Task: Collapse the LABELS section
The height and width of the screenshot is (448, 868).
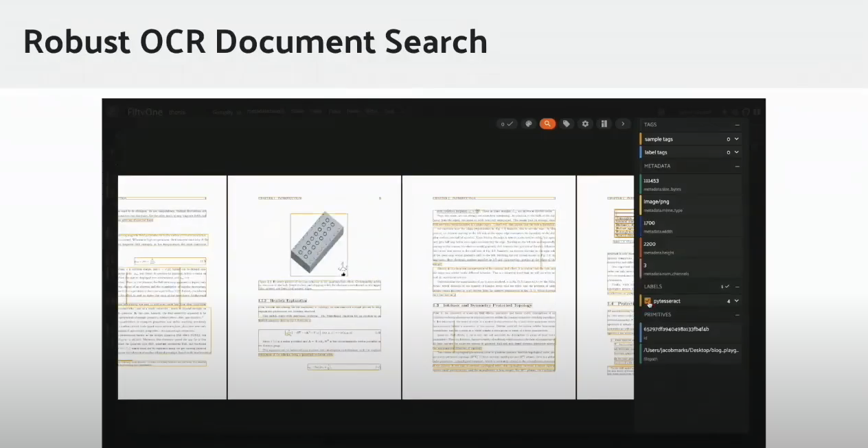Action: [x=737, y=286]
